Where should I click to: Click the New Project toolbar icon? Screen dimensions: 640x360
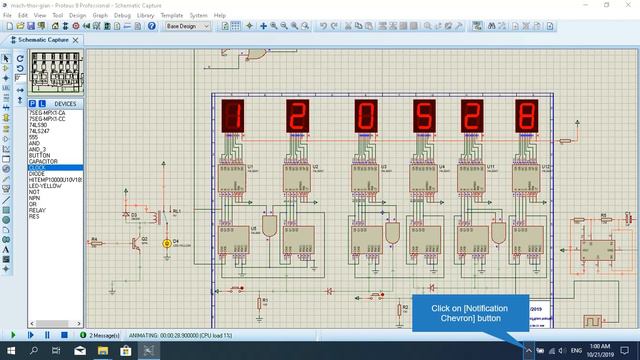9,26
